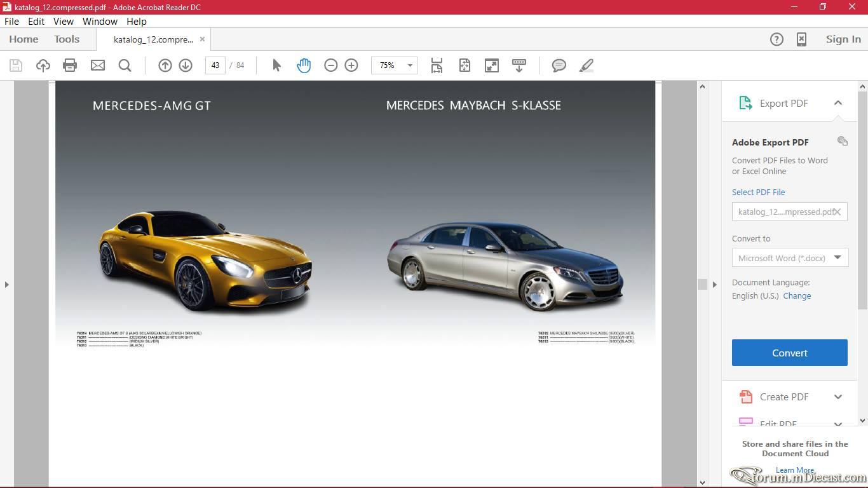The height and width of the screenshot is (488, 868).
Task: Click document scrollbar up arrow
Action: [702, 86]
